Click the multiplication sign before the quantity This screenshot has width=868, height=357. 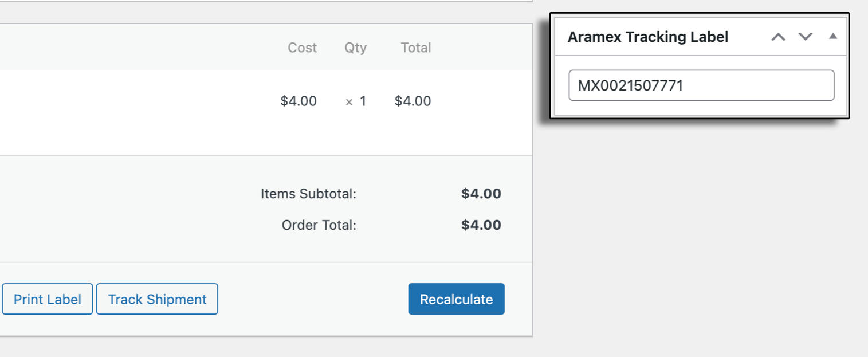click(x=349, y=102)
